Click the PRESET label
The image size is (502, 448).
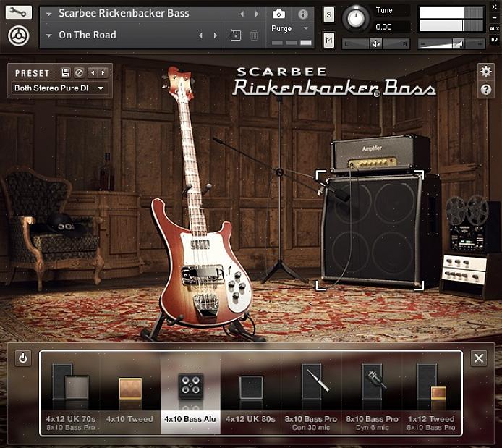pos(33,73)
